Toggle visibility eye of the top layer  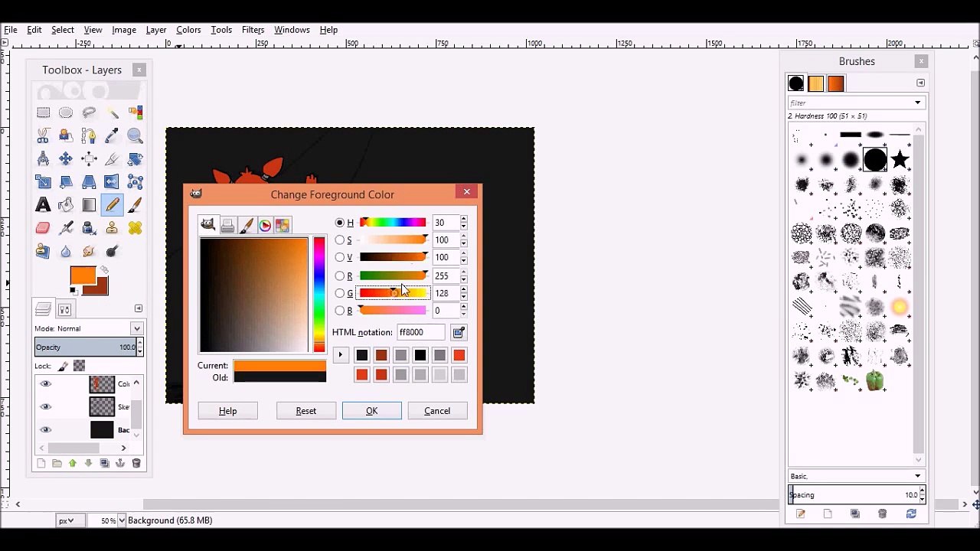coord(45,384)
